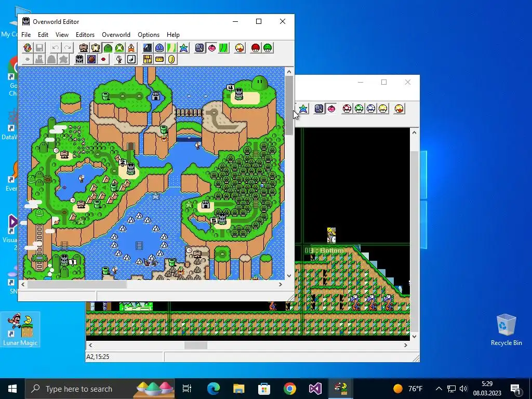Open the Overworld menu

coord(116,35)
